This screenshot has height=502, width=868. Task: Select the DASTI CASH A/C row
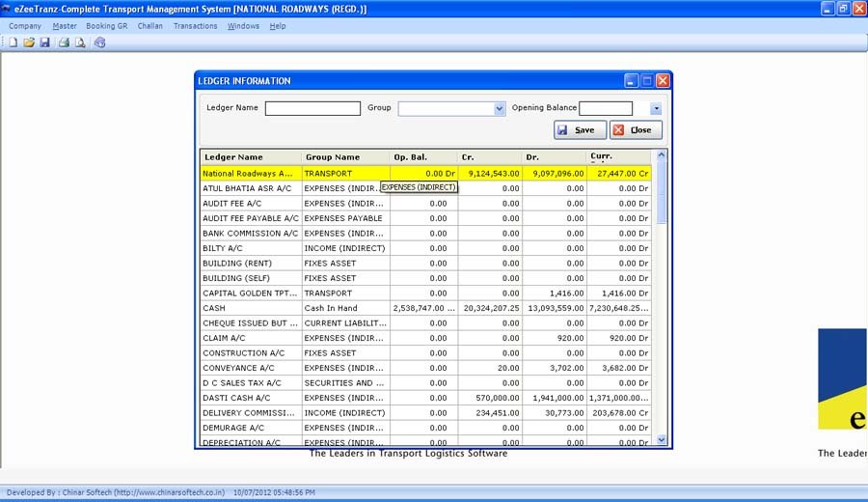click(425, 398)
